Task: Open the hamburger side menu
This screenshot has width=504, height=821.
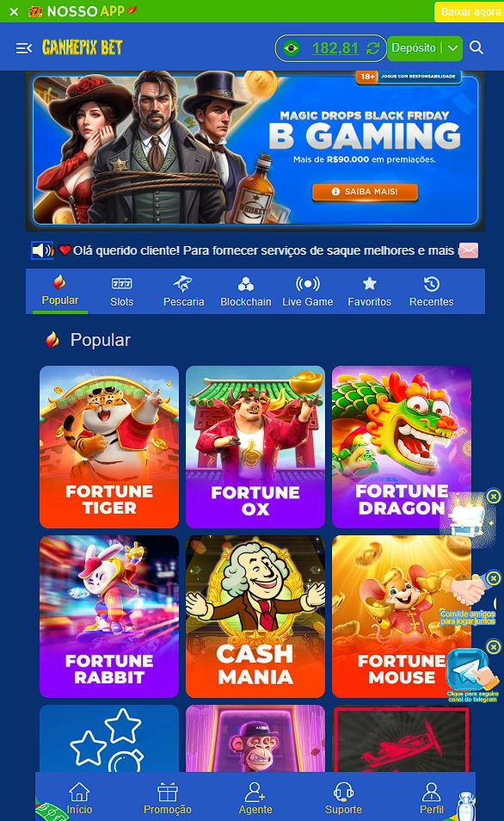Action: pos(24,48)
